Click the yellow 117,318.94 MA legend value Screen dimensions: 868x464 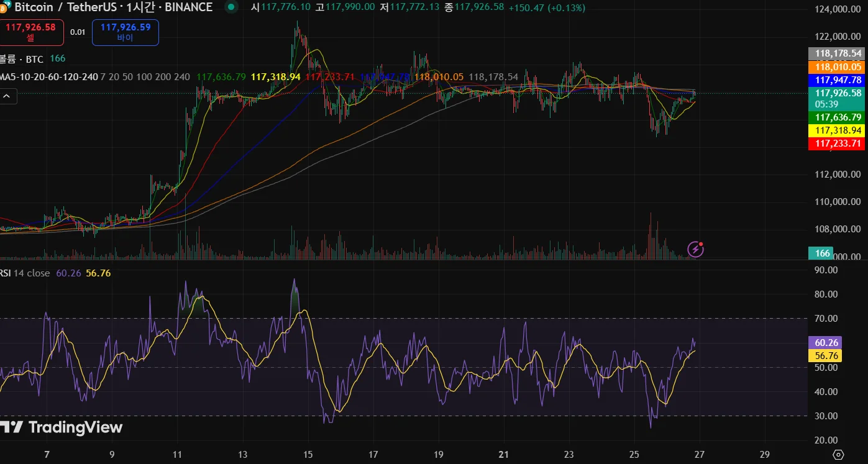point(276,77)
